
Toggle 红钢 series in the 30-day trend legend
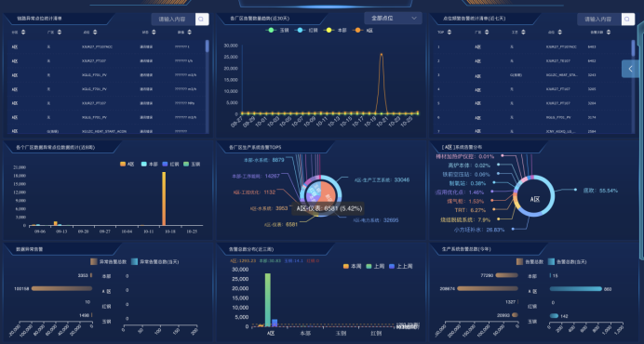[306, 31]
